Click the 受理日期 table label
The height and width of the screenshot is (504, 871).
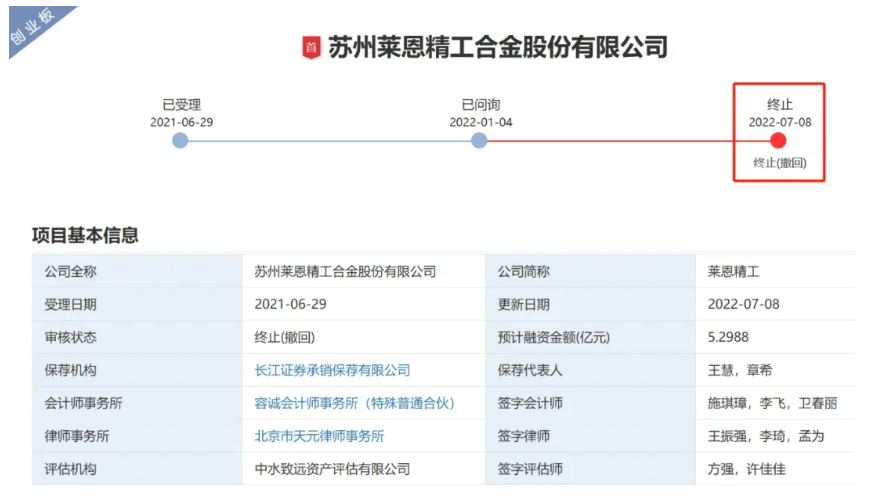71,305
